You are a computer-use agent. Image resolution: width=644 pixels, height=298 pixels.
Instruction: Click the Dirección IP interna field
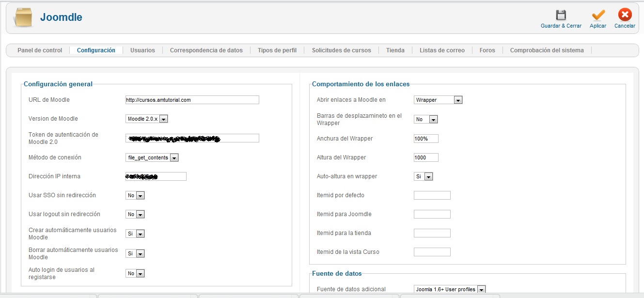[156, 176]
